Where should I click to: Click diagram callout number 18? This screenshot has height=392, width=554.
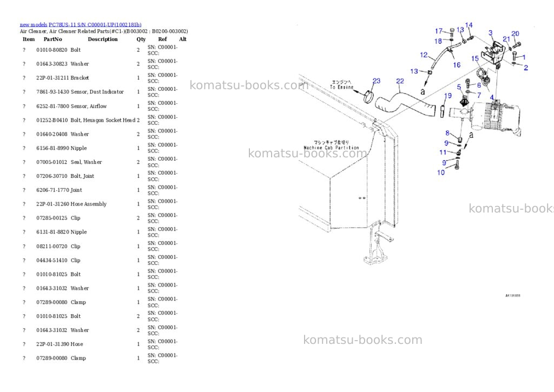[438, 41]
